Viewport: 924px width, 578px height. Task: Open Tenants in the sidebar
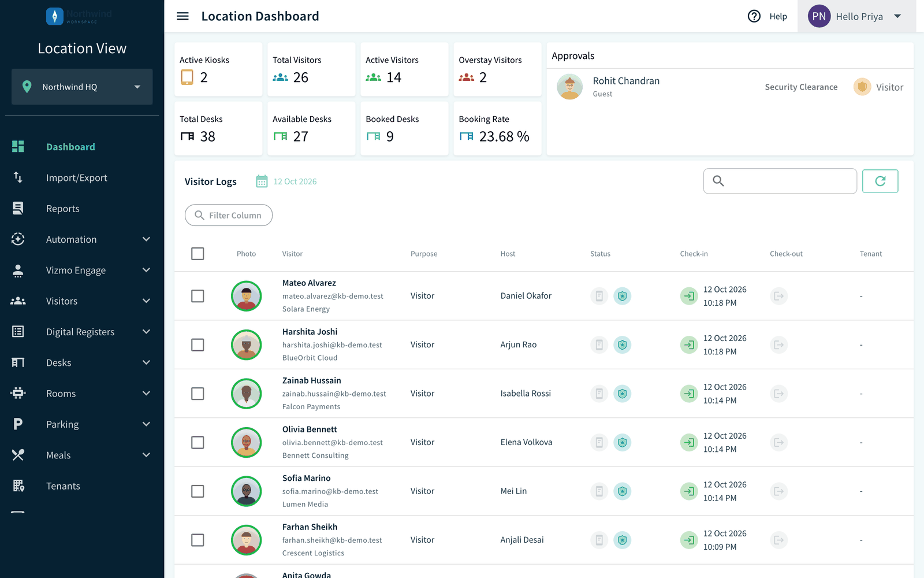[63, 486]
